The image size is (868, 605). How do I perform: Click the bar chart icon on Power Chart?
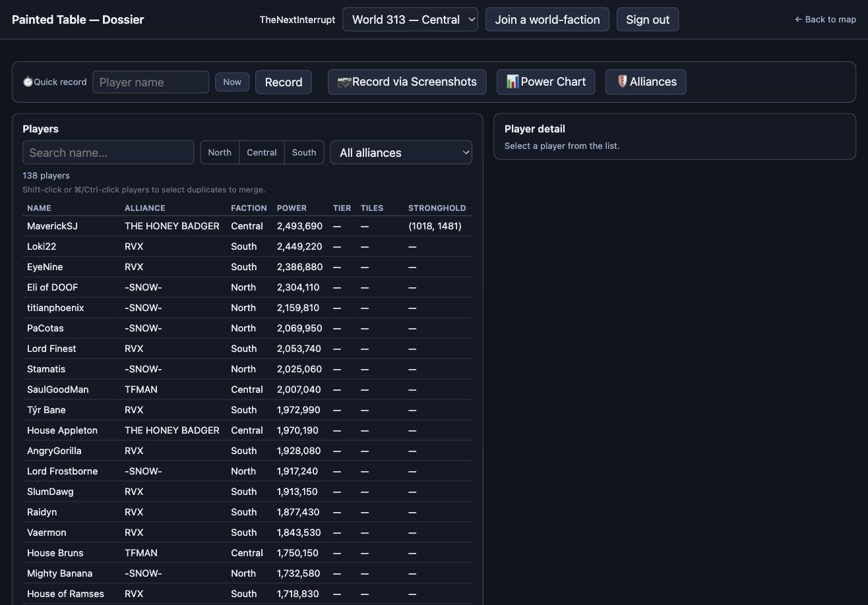click(513, 81)
